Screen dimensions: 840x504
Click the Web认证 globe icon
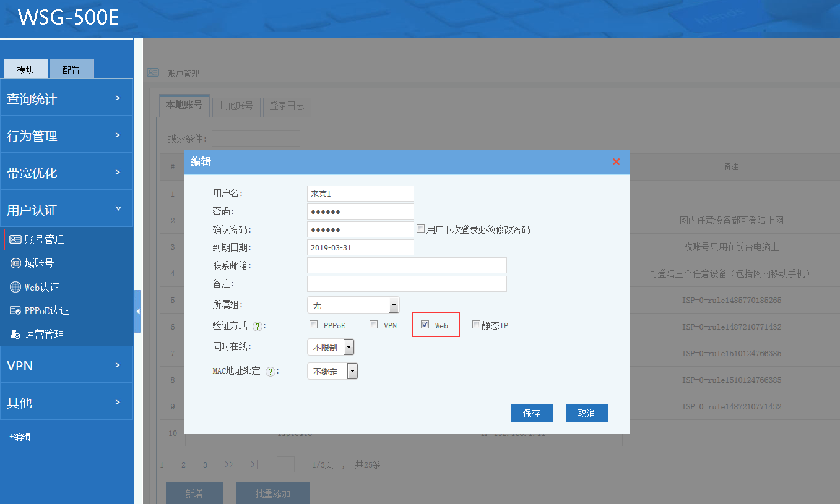[15, 287]
